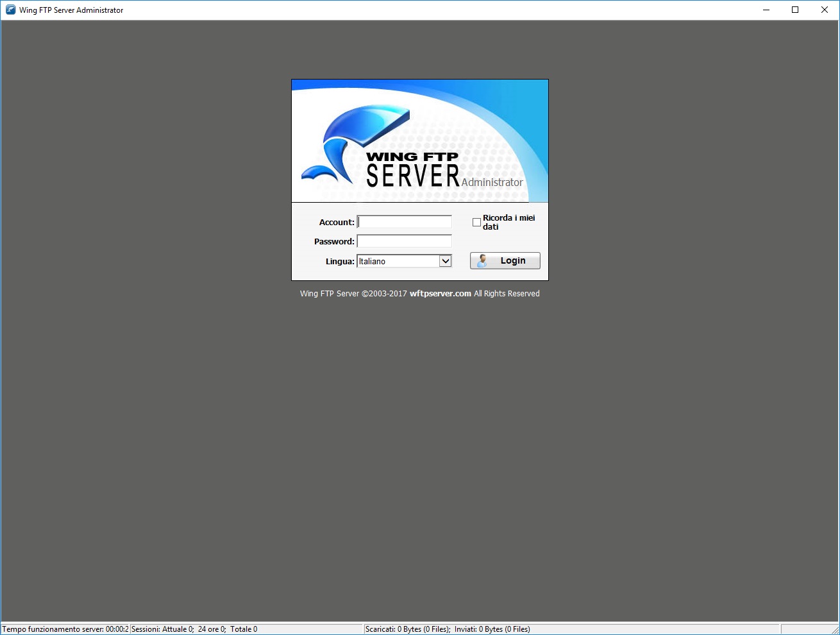
Task: Close the Wing FTP Server Administrator window
Action: (x=825, y=10)
